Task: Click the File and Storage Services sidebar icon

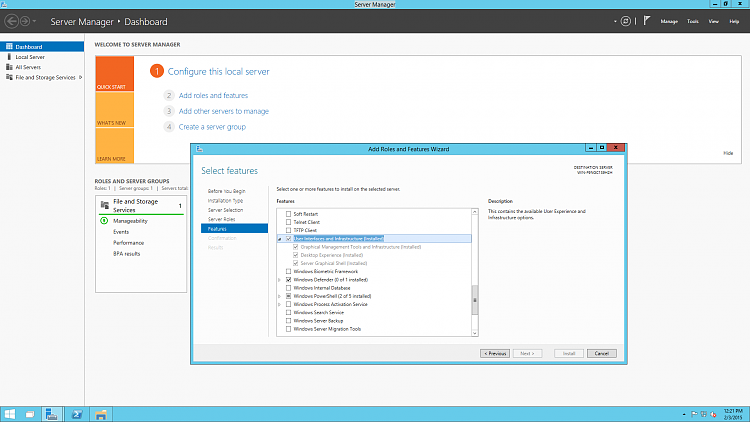Action: point(9,77)
